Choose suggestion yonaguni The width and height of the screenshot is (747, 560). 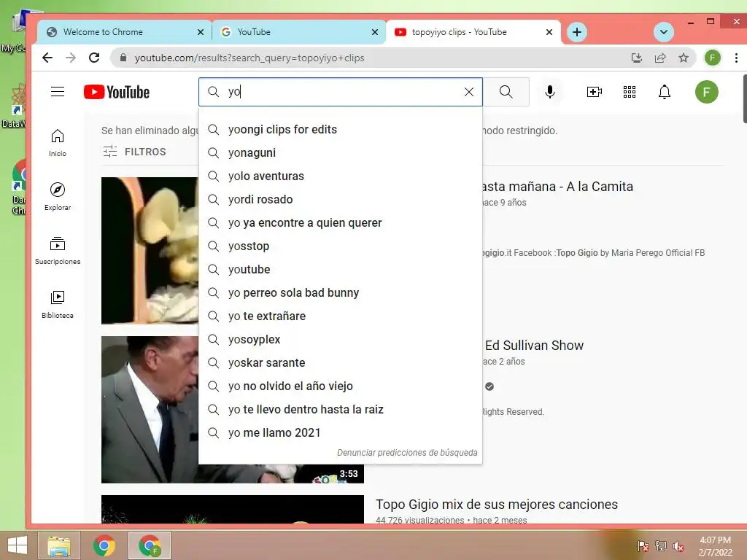[340, 153]
